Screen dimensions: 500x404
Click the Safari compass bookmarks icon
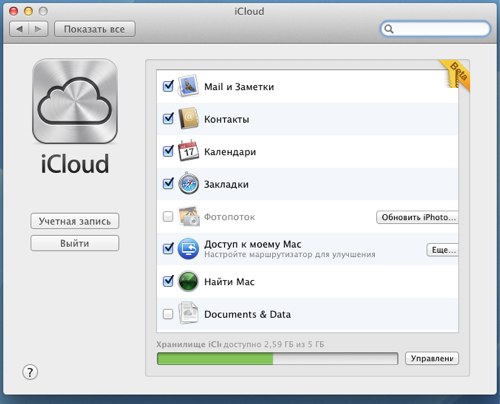188,183
